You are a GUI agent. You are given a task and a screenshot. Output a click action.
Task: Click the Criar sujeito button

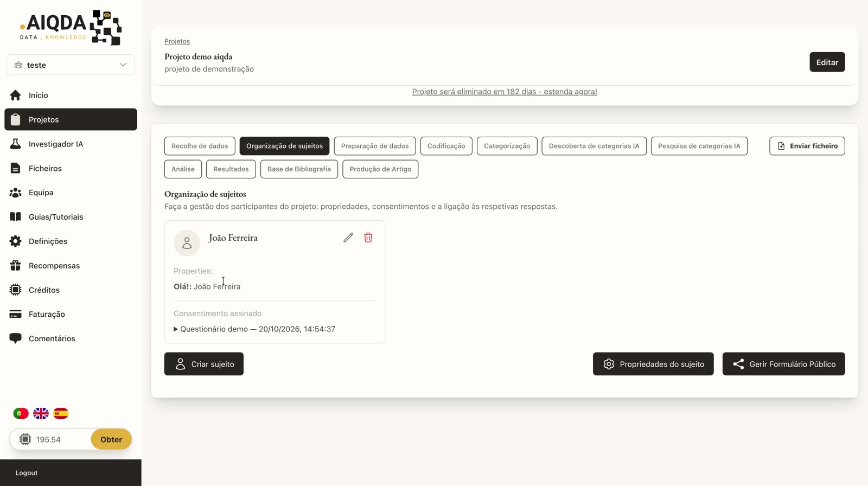204,364
